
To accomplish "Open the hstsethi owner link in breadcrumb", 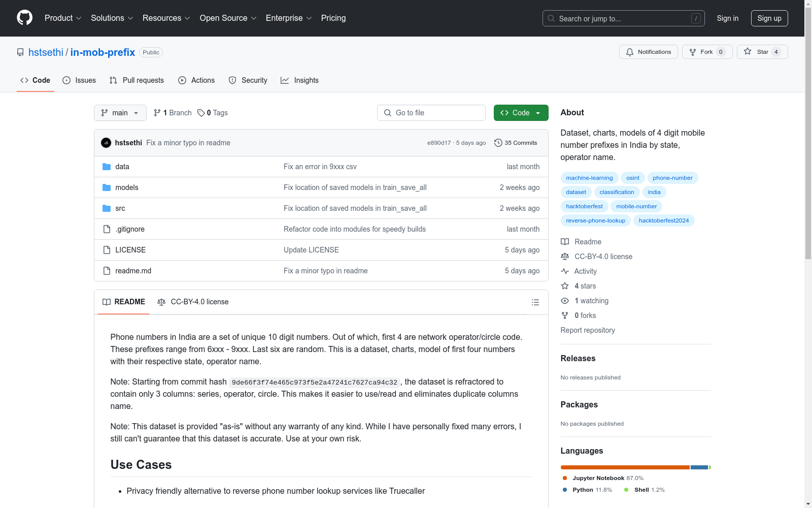I will (46, 52).
